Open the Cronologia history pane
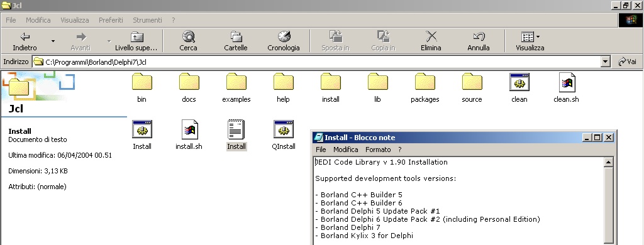The width and height of the screenshot is (644, 245). [x=284, y=41]
